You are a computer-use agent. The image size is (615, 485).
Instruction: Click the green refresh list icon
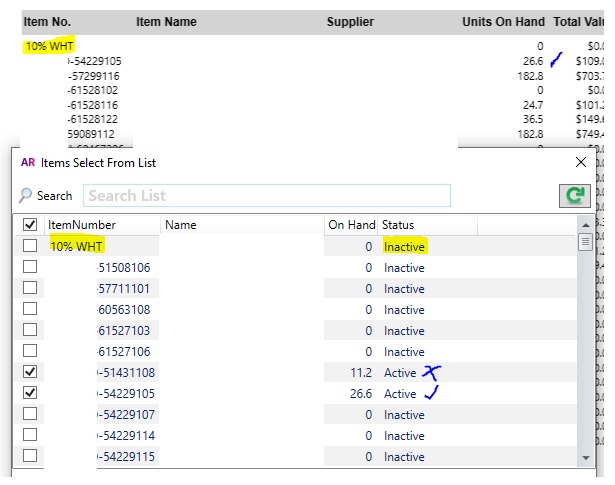574,195
